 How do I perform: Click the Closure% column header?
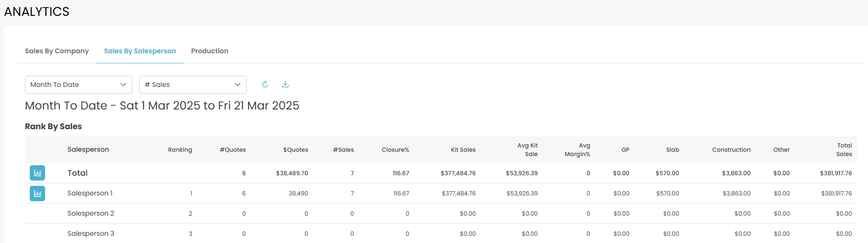point(395,150)
